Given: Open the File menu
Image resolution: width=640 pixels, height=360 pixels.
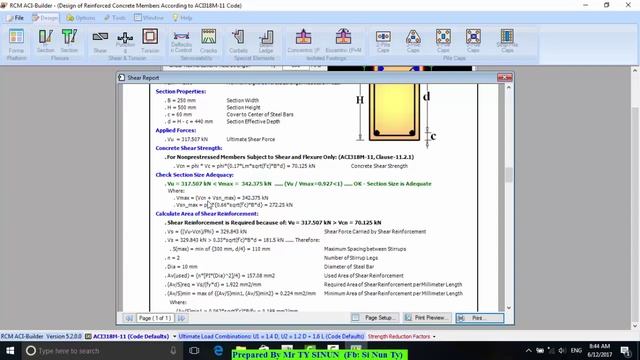Looking at the screenshot, I should (15, 18).
